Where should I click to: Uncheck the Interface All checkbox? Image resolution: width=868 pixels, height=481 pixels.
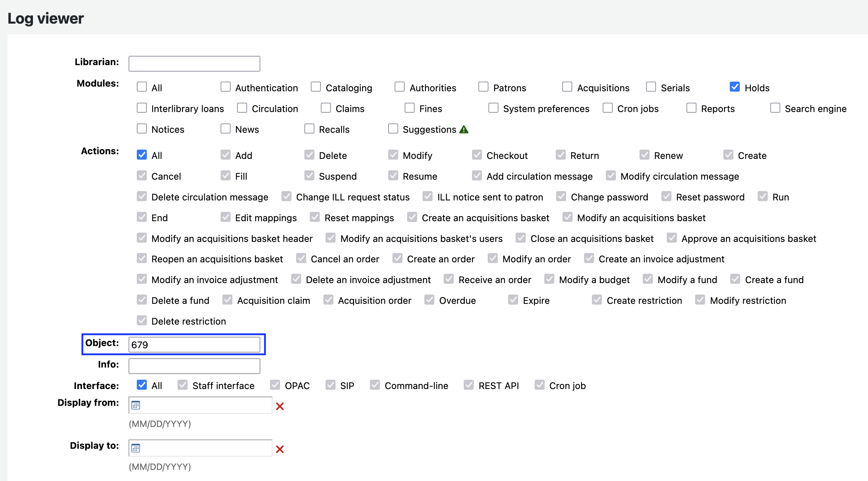pos(142,385)
